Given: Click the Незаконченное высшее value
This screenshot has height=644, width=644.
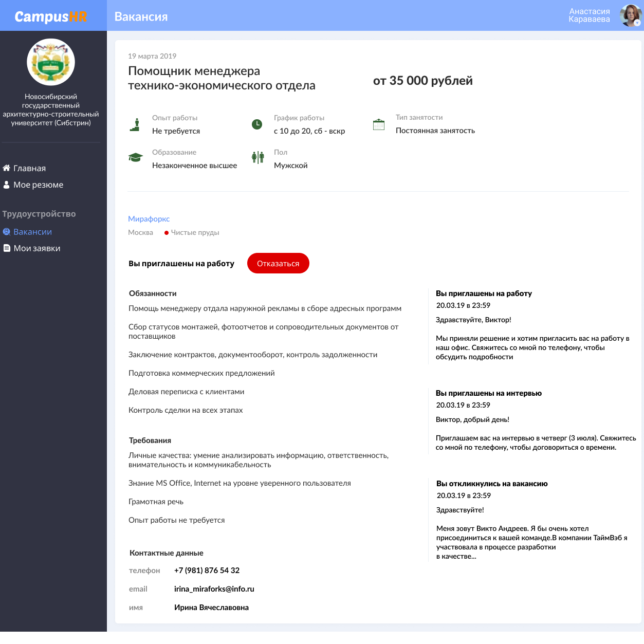Looking at the screenshot, I should (195, 165).
